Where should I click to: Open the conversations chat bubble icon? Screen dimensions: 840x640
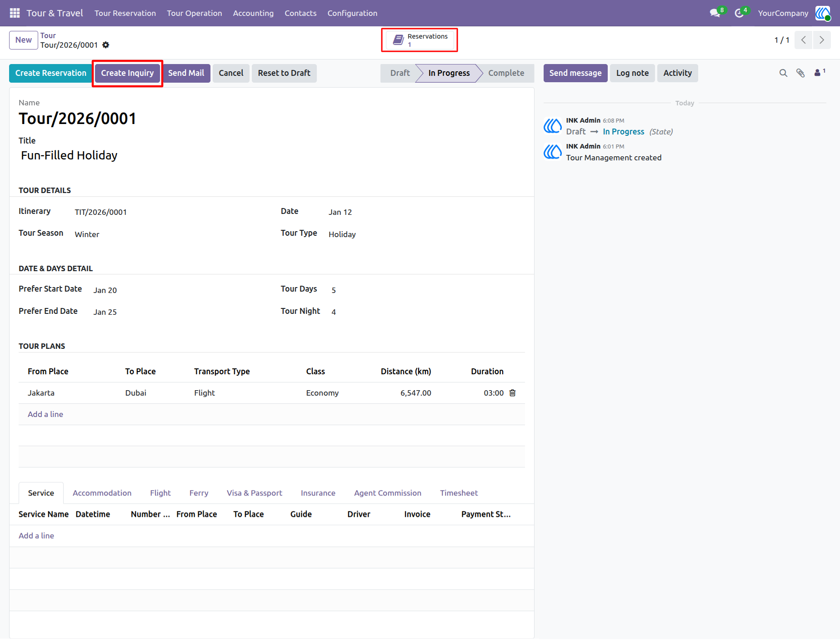715,13
